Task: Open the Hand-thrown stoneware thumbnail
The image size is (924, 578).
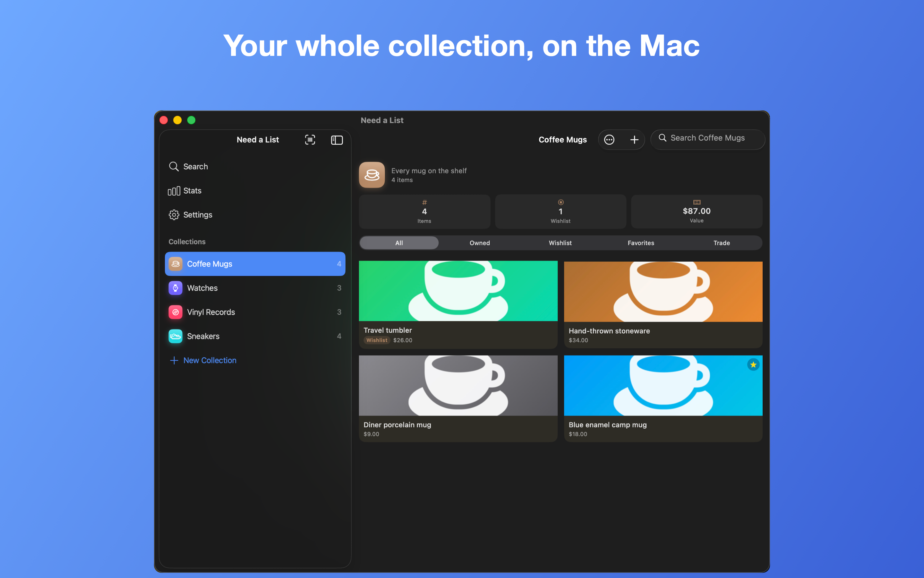Action: click(x=663, y=292)
